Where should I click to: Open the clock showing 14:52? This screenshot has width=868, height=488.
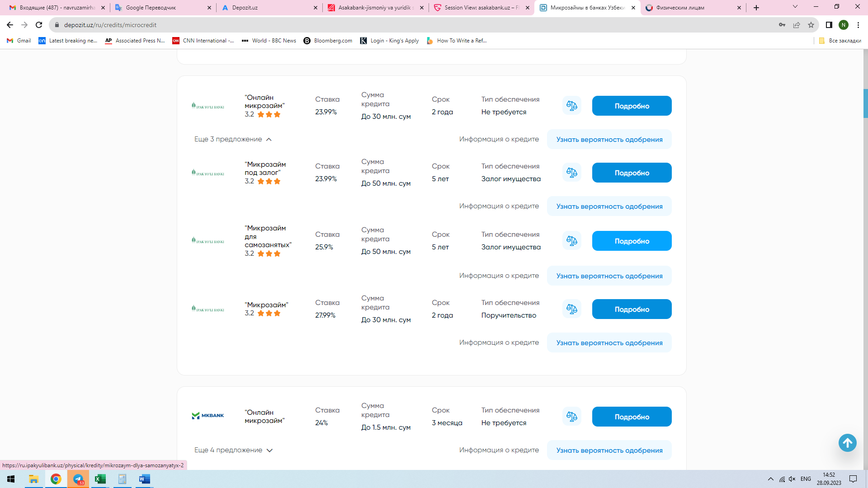tap(829, 479)
